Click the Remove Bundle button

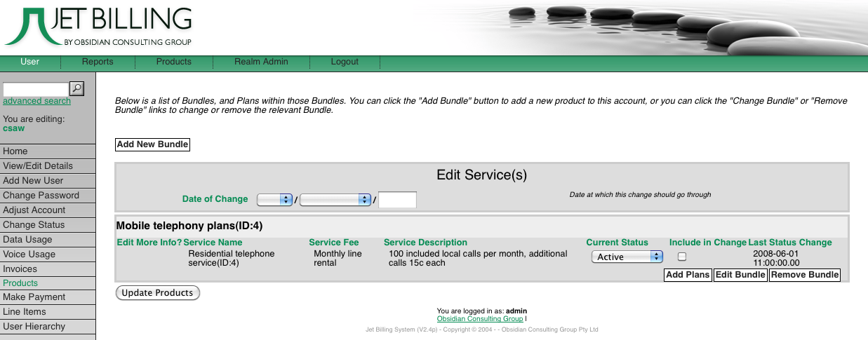(x=805, y=275)
